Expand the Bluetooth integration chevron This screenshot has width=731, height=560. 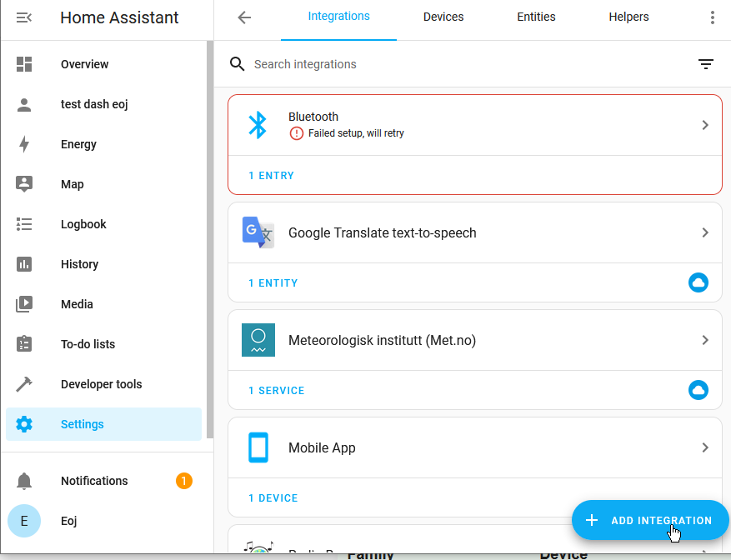click(705, 125)
